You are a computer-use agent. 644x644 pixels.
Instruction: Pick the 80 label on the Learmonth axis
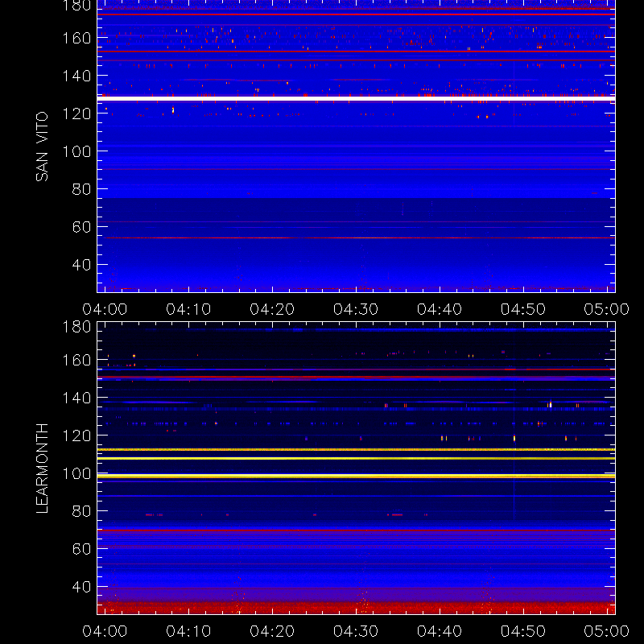pyautogui.click(x=81, y=511)
